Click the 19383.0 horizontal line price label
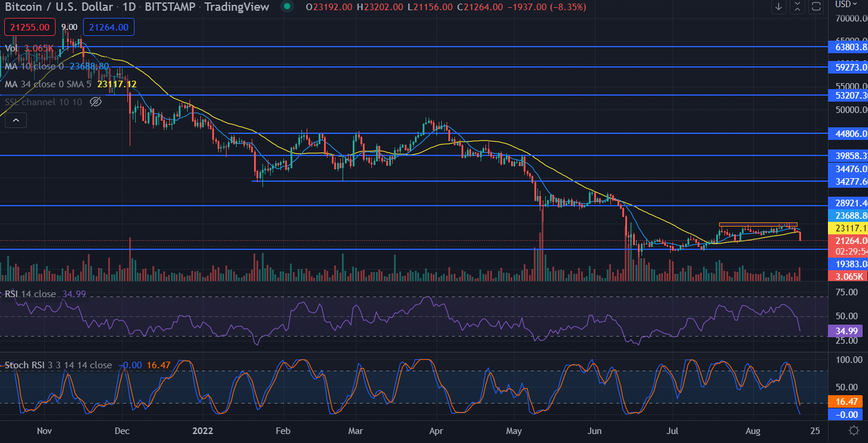 point(848,263)
